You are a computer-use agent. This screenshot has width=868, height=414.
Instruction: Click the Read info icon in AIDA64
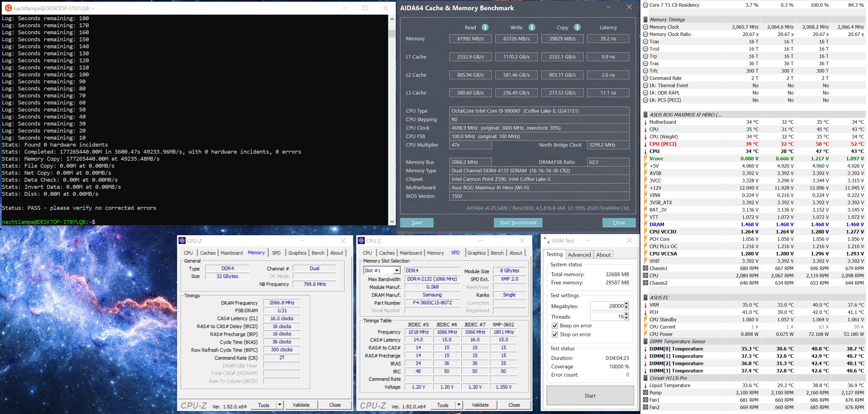484,27
